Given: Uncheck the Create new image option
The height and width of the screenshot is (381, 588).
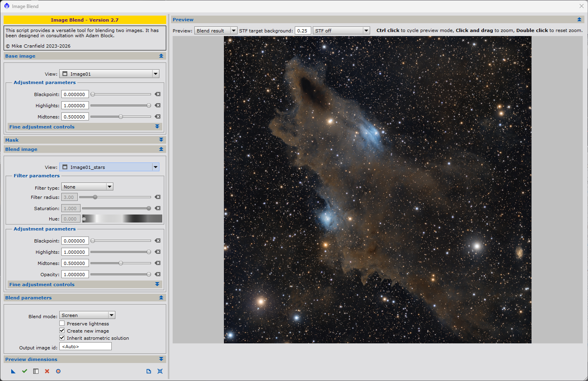Looking at the screenshot, I should point(62,331).
